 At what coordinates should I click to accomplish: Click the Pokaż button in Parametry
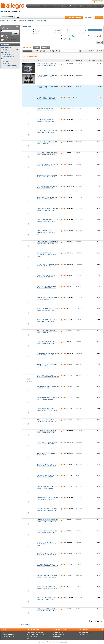(x=99, y=43)
